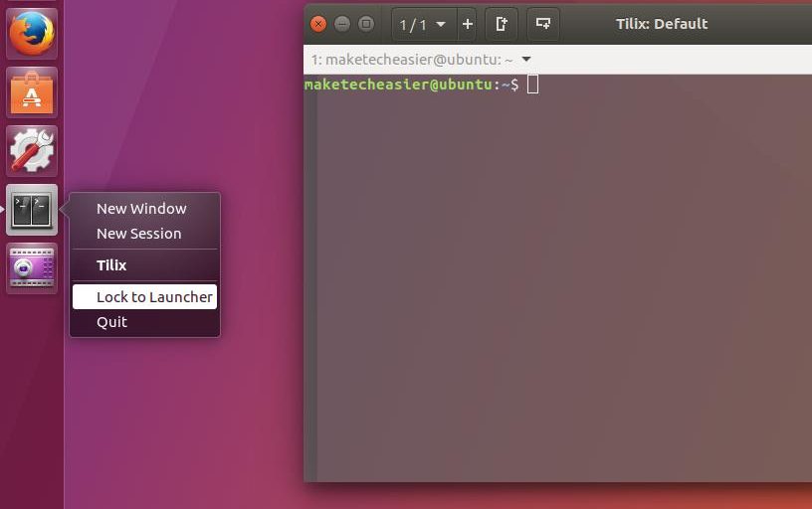Viewport: 812px width, 509px height.
Task: Click the Tilix launcher icon
Action: [32, 210]
